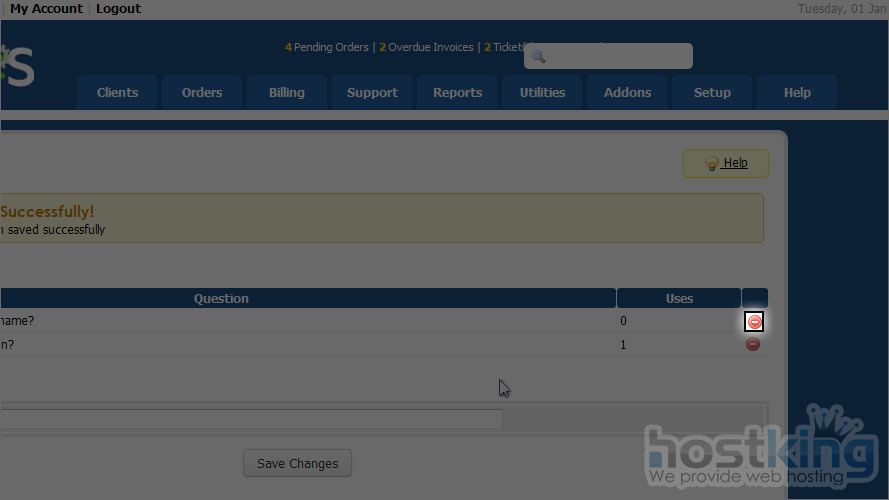Go to My Account link
The image size is (889, 500).
[46, 9]
